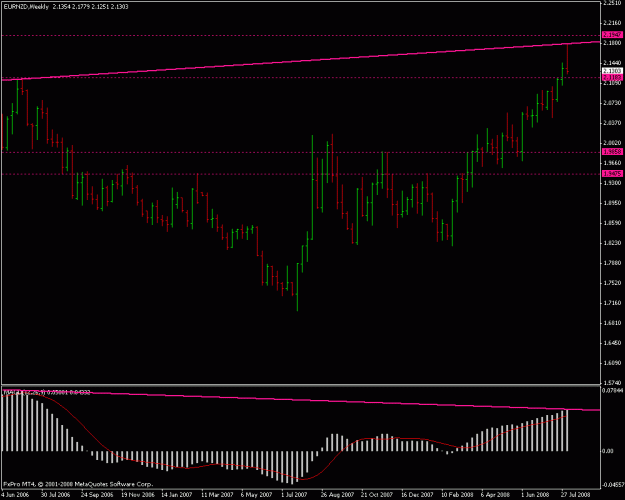The image size is (625, 500).
Task: Select the rising pink trendline on price chart
Action: pos(301,61)
